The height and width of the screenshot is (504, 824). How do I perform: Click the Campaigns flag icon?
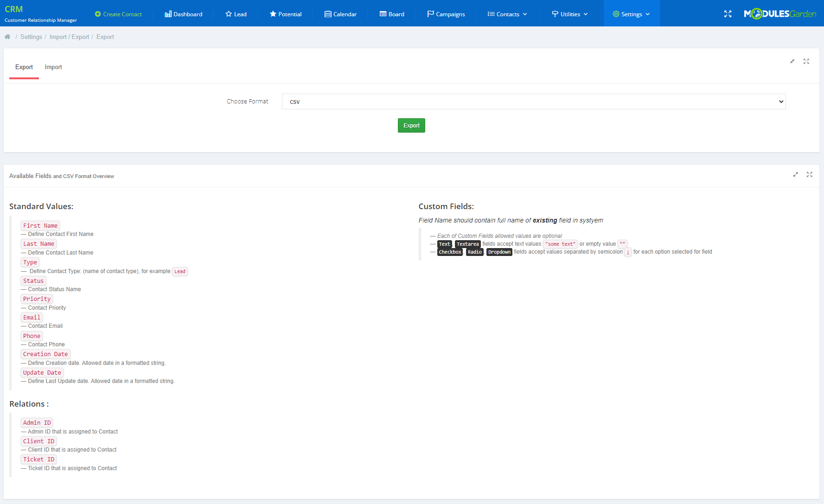pos(431,14)
